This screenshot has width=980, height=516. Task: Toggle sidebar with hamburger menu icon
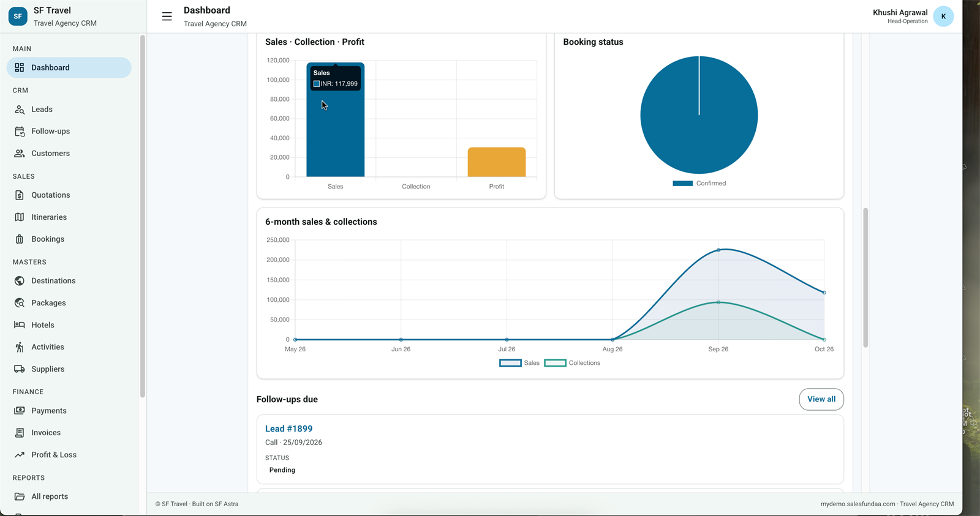pyautogui.click(x=167, y=17)
